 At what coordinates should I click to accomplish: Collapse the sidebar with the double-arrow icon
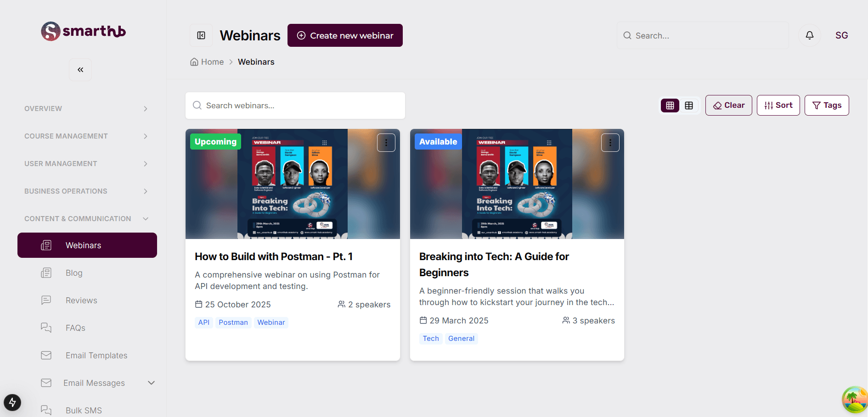(x=80, y=69)
